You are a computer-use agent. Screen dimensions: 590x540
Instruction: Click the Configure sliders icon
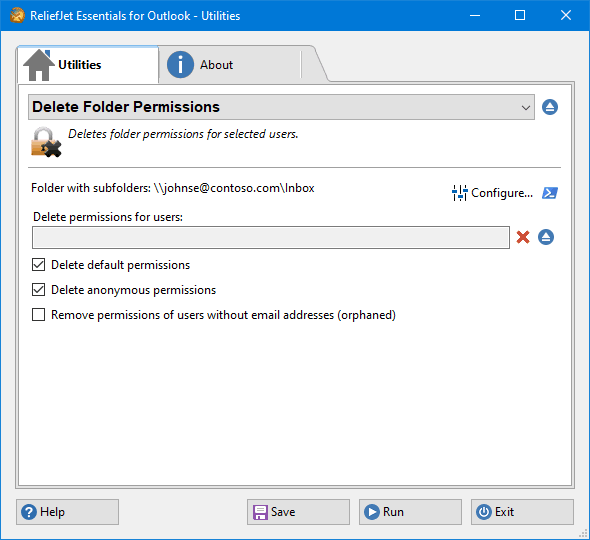click(x=459, y=193)
